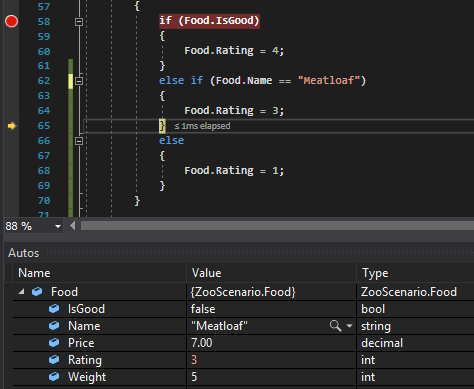Select the Price property icon
Image resolution: width=474 pixels, height=389 pixels.
point(54,343)
